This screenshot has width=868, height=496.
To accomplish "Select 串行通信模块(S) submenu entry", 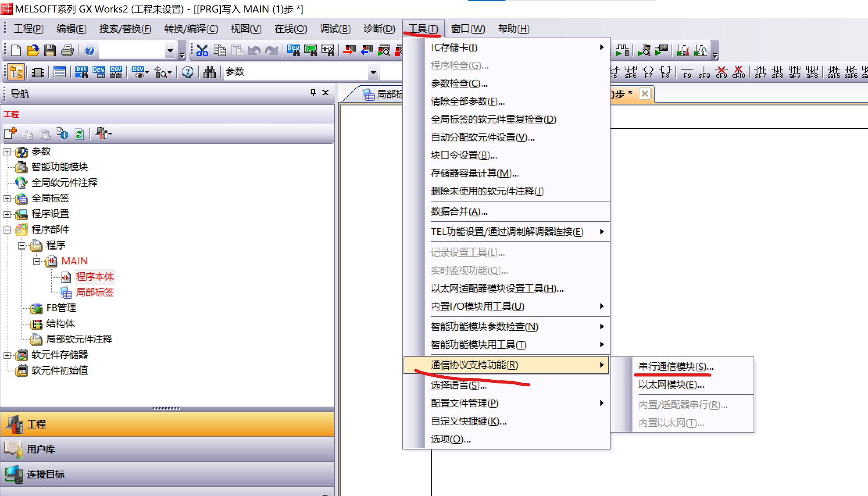I will [676, 366].
